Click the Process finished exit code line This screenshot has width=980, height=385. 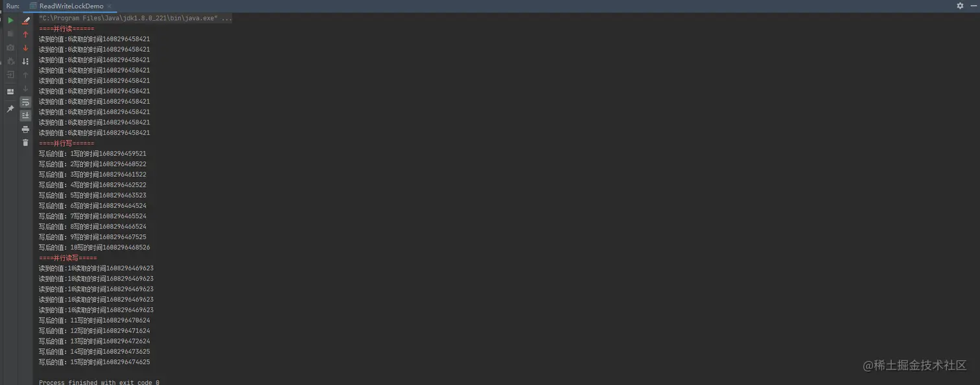pyautogui.click(x=99, y=382)
